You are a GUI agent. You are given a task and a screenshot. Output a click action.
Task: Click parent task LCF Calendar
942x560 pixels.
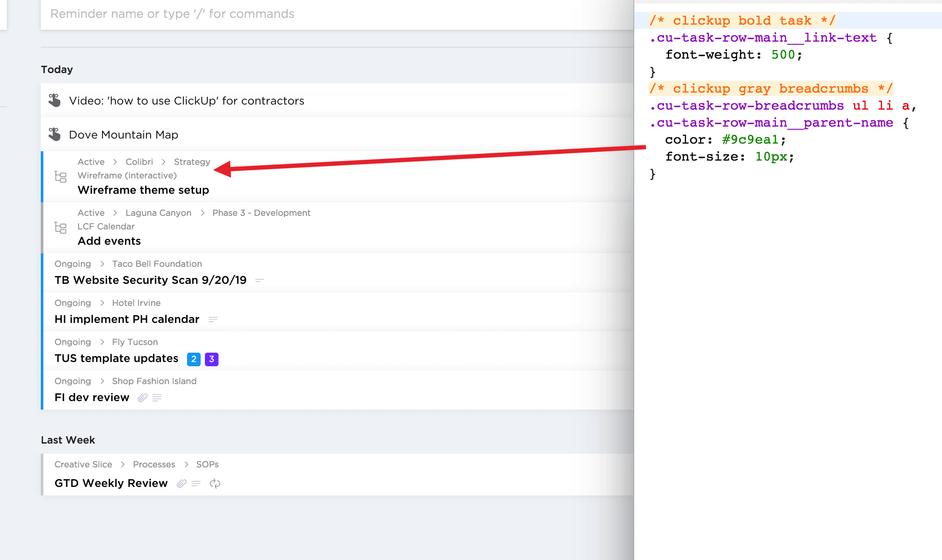point(106,226)
